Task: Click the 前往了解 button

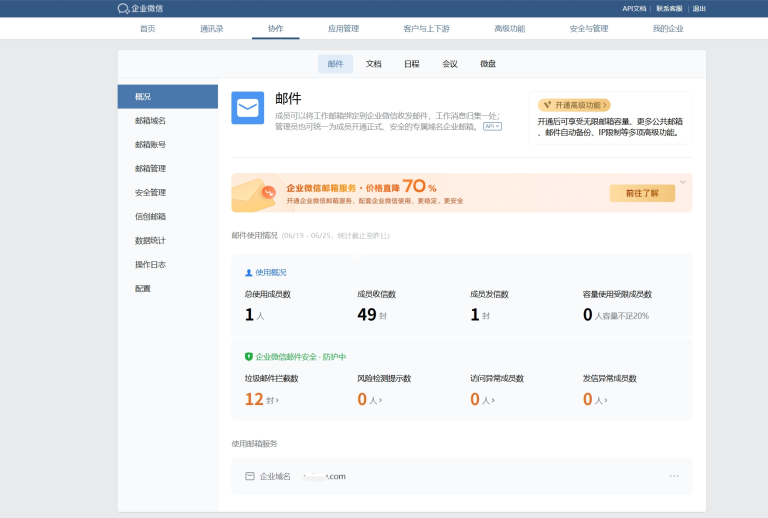Action: [642, 193]
